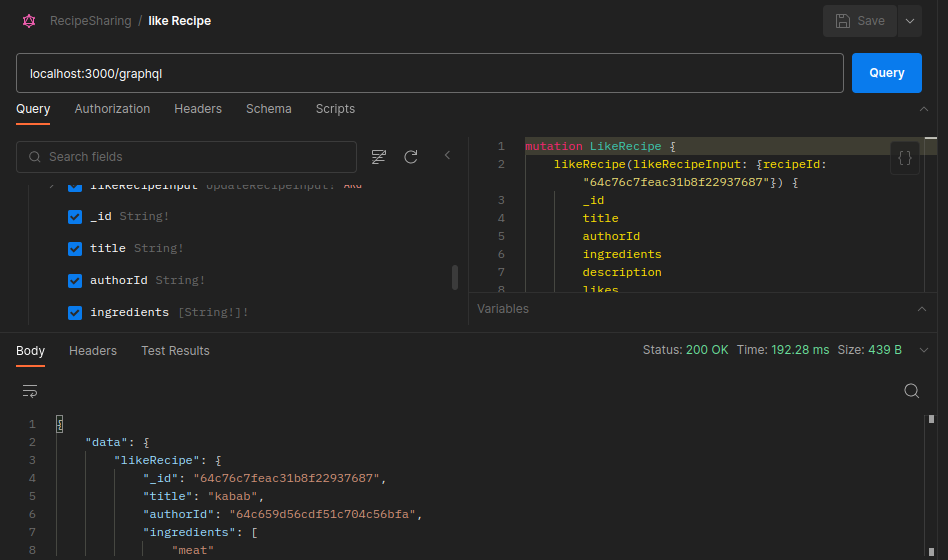Viewport: 948px width, 560px height.
Task: Click the response body vertical scrollbar
Action: [x=931, y=486]
